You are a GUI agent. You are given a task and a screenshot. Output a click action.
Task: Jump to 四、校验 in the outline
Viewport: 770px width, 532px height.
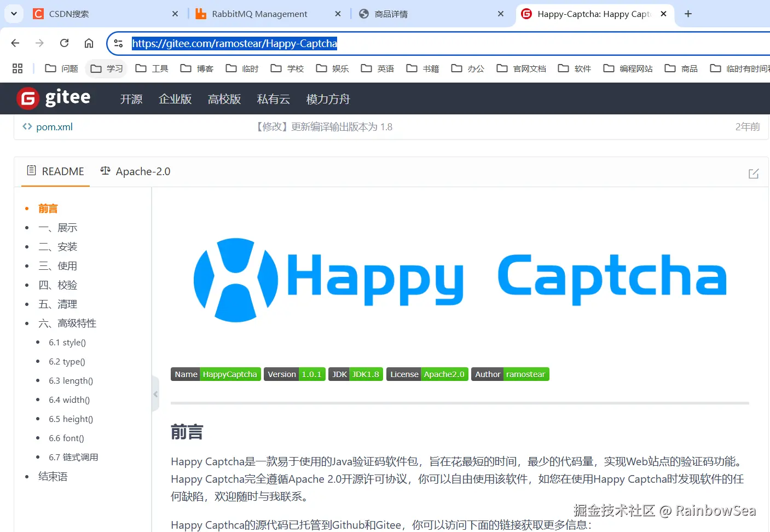[x=57, y=285]
